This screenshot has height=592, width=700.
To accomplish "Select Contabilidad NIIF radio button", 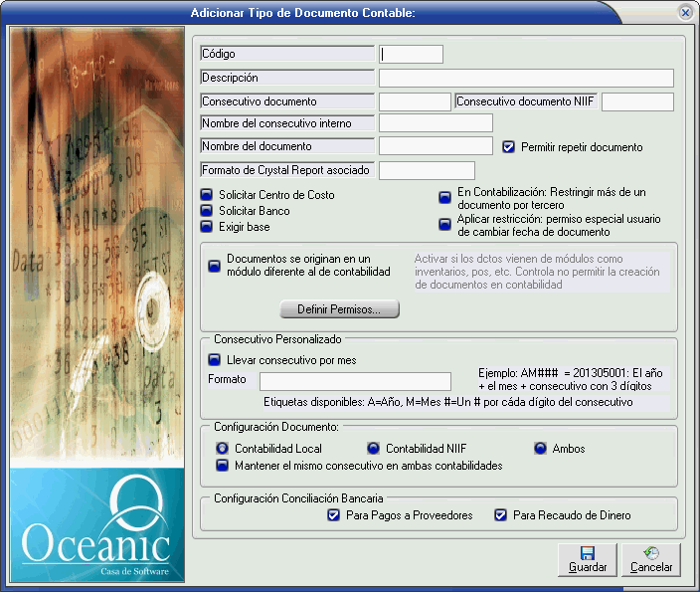I will tap(374, 449).
